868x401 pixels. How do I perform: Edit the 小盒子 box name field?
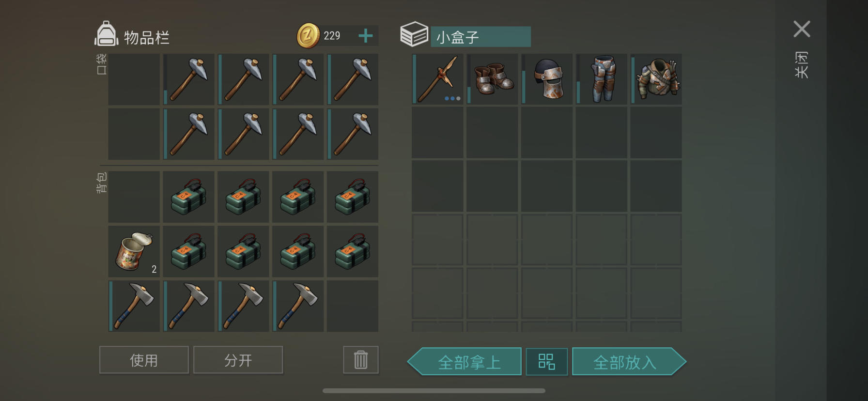tap(480, 37)
